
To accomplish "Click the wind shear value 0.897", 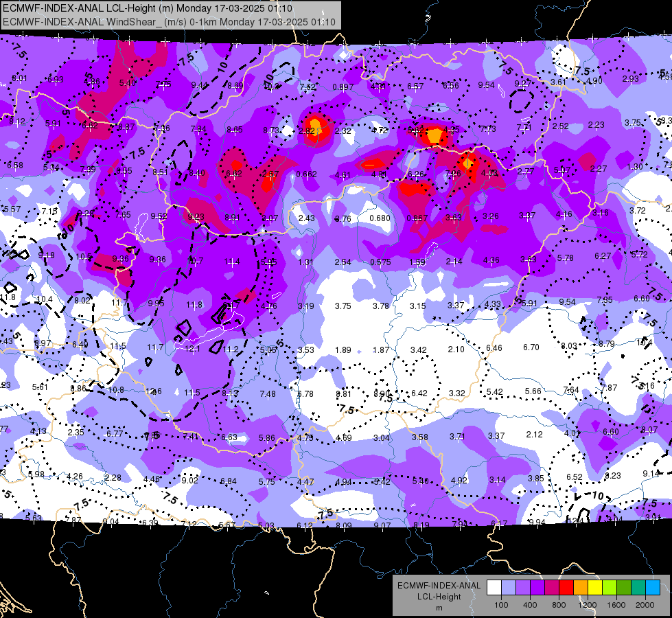I will click(343, 87).
